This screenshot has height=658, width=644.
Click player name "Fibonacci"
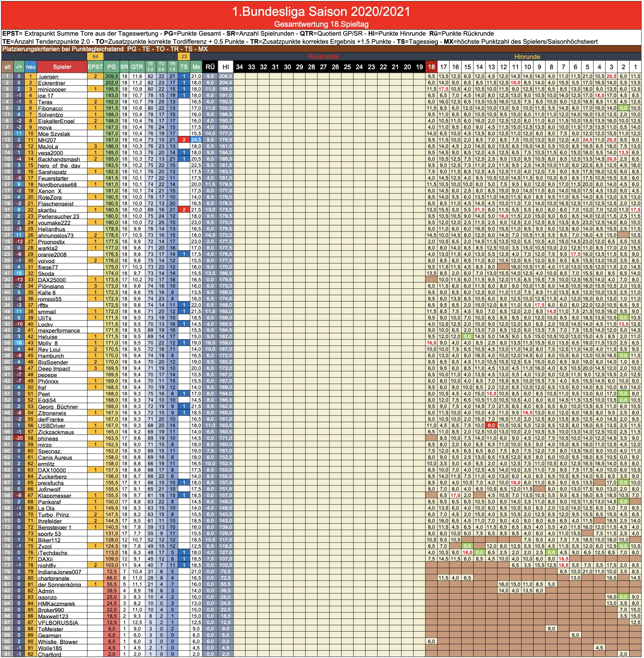50,108
